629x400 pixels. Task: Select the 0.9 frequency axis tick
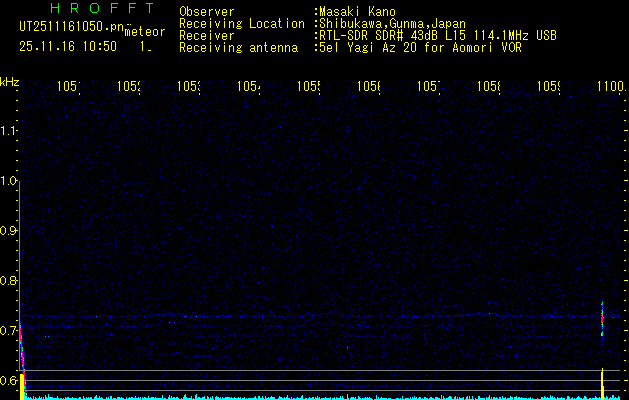[x=10, y=231]
